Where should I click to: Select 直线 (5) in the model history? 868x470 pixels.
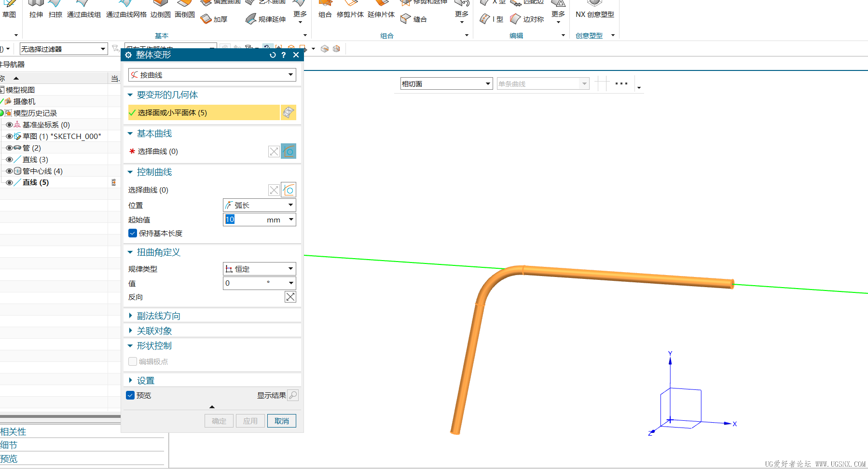click(x=35, y=182)
